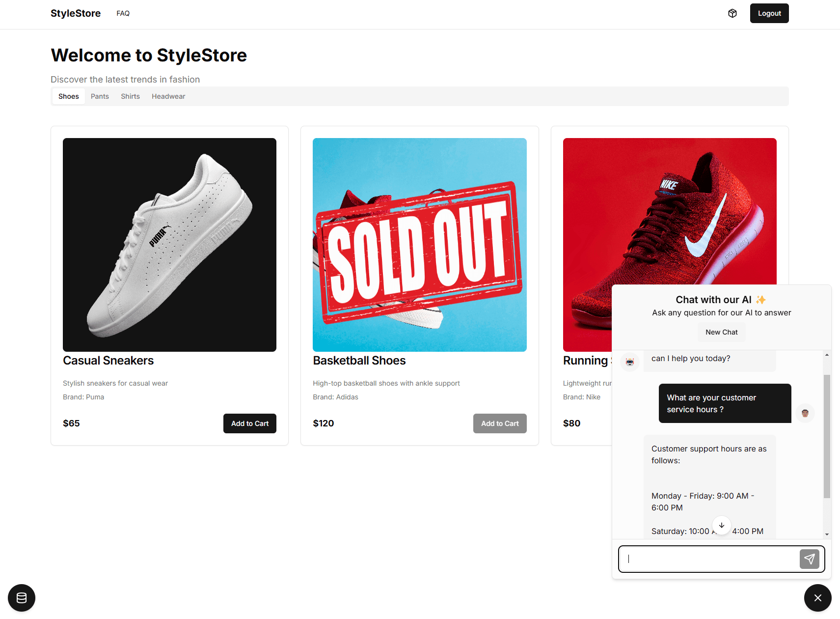Switch to the Pants tab

[100, 96]
